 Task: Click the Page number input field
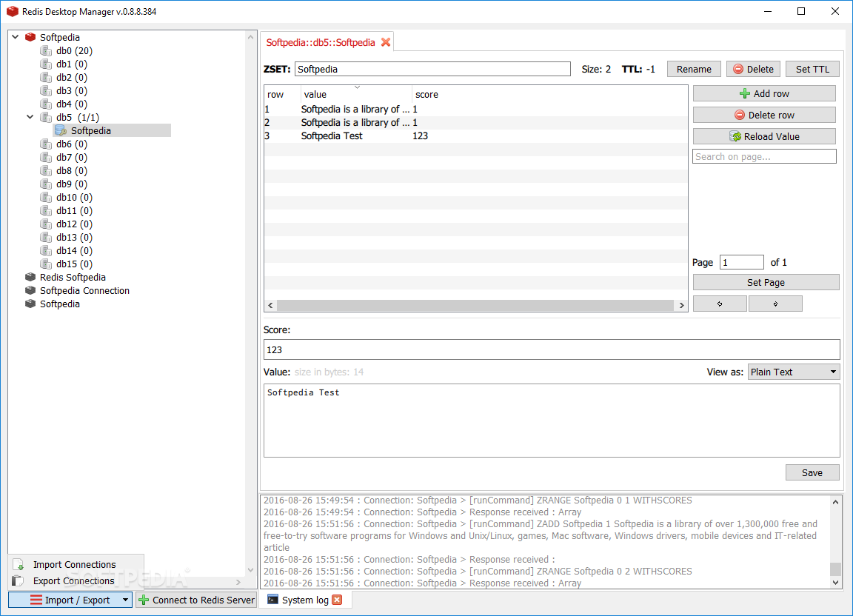[x=741, y=262]
